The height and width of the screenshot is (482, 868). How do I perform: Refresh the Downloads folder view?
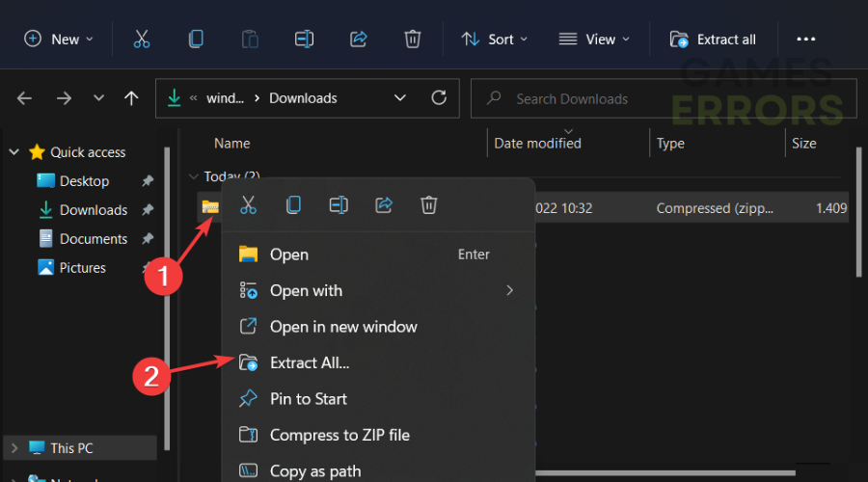click(x=439, y=97)
